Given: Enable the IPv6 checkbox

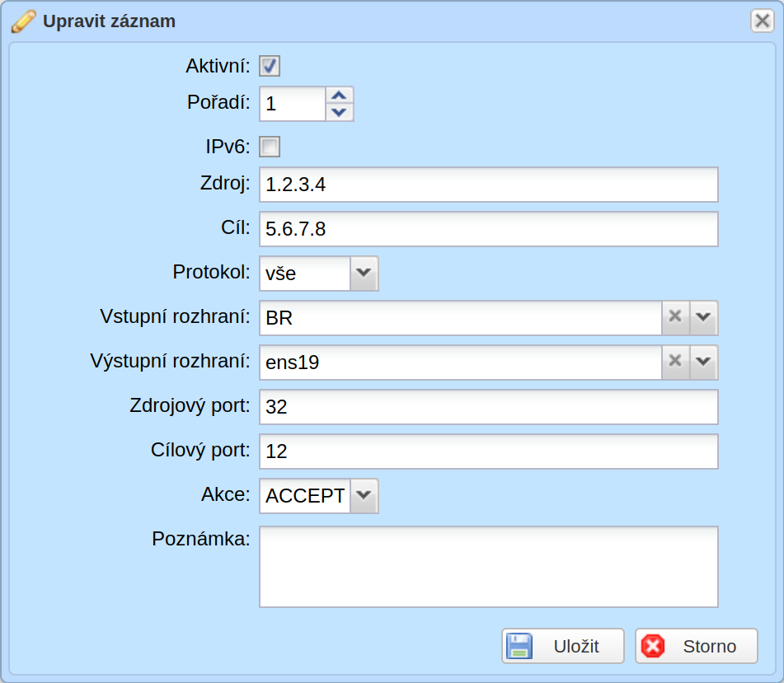Looking at the screenshot, I should pos(270,147).
